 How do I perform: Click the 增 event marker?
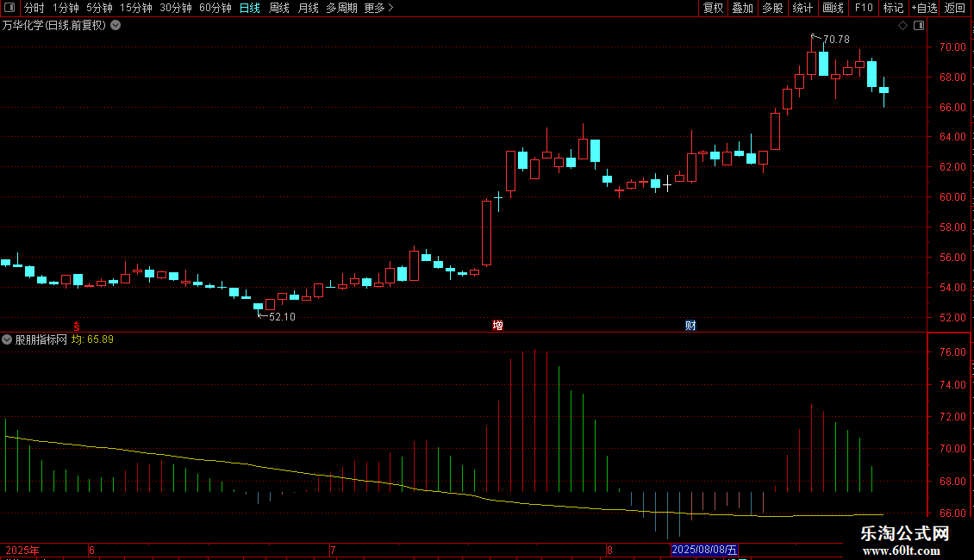click(x=497, y=326)
